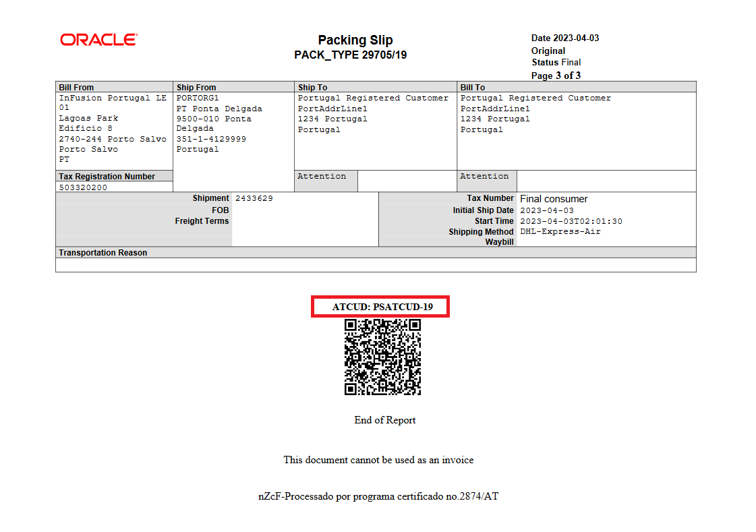Click PACK_TYPE 29705/19 text
756x532 pixels.
click(351, 55)
